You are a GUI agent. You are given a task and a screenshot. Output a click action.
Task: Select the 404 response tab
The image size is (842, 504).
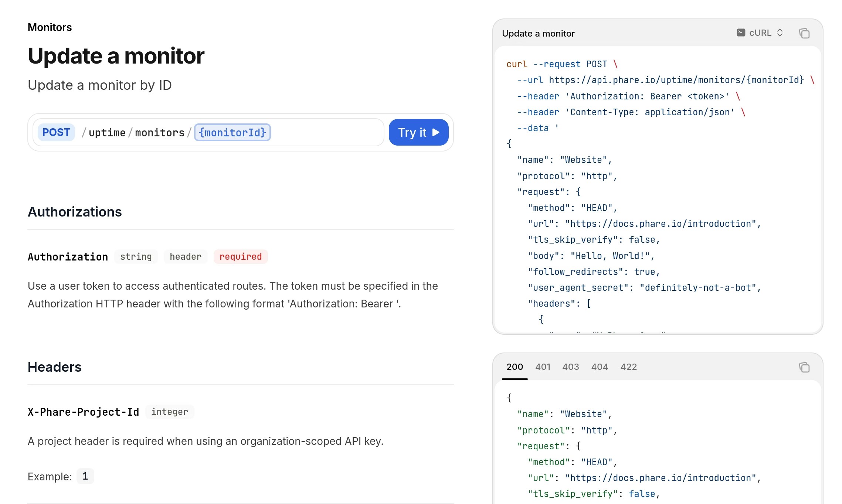tap(600, 367)
